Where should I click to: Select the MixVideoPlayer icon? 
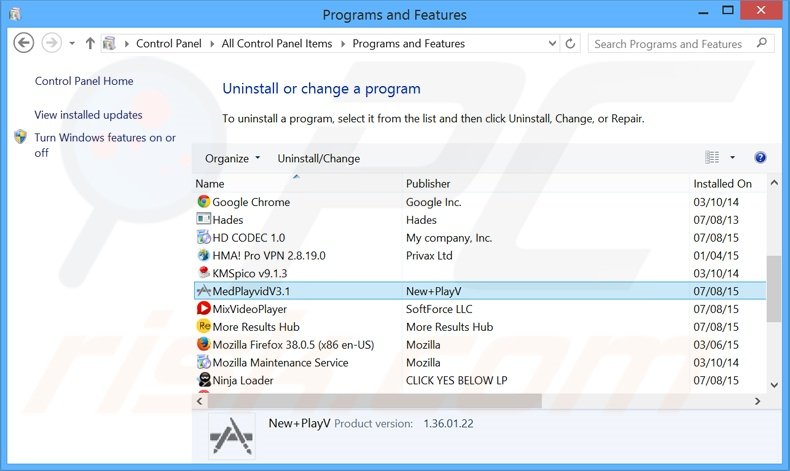204,309
